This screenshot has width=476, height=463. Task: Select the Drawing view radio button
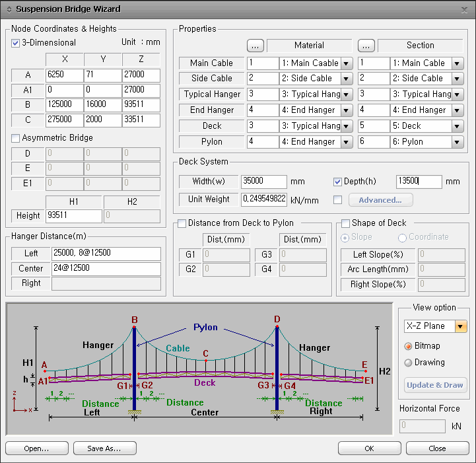408,363
